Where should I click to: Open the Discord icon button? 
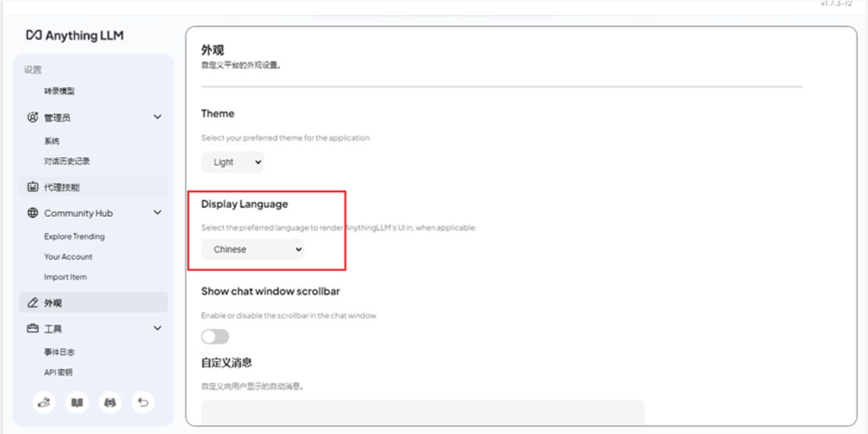click(x=110, y=403)
